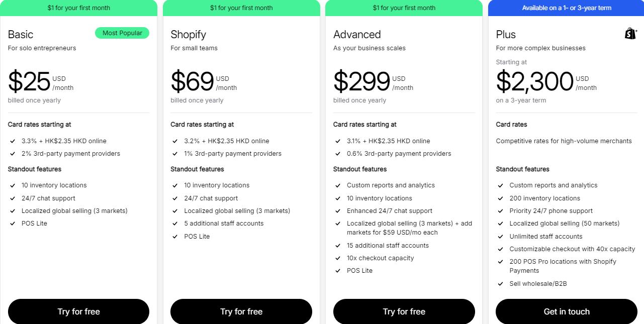
Task: Click Try for free under the Basic plan
Action: click(x=78, y=311)
